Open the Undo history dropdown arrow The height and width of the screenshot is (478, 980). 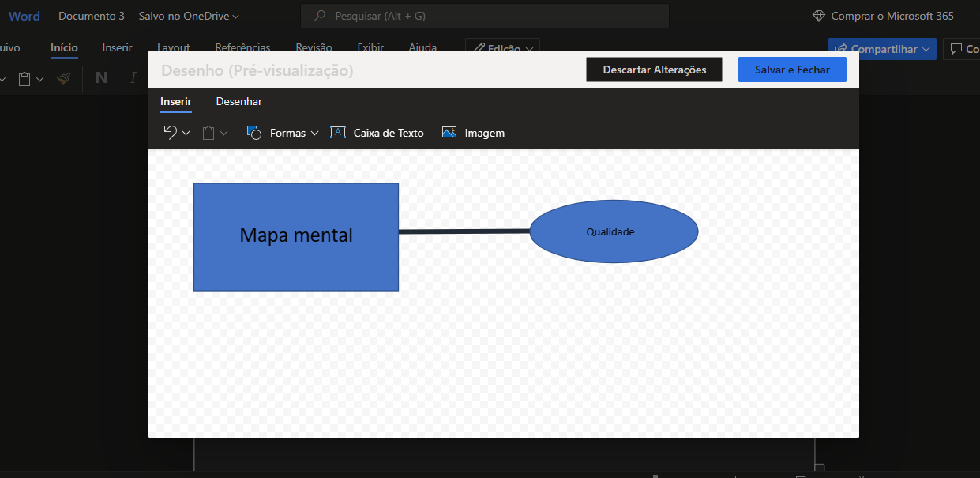pos(186,133)
